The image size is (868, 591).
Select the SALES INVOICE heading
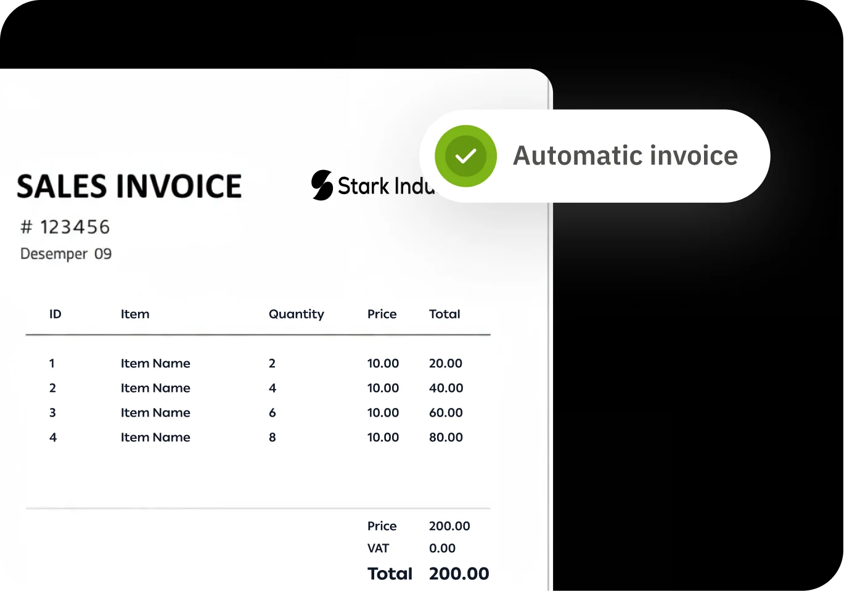(x=129, y=187)
